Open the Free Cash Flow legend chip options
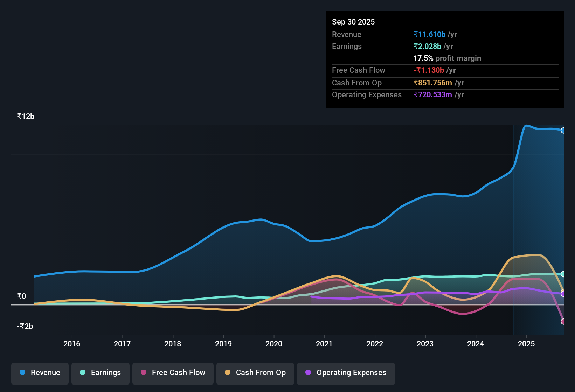 click(x=173, y=373)
